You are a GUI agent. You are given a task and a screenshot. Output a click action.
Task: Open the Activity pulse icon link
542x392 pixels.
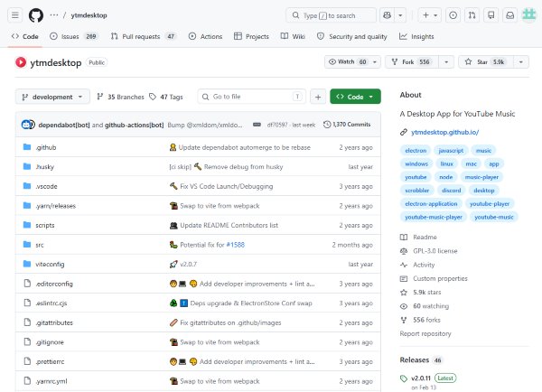pos(404,265)
